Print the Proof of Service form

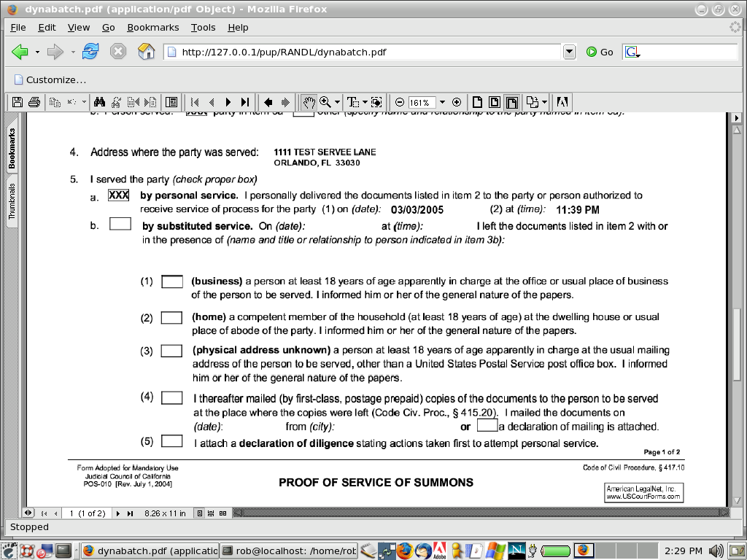(34, 102)
